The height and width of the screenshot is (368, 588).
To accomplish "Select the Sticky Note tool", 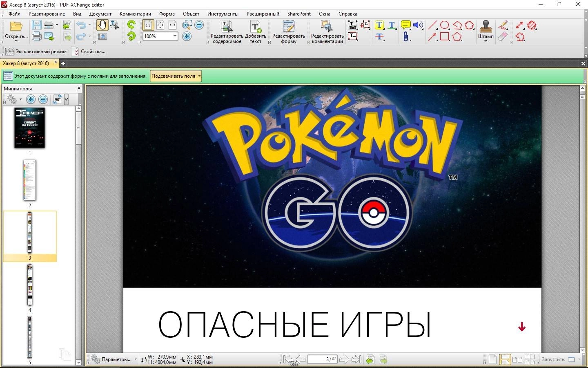I will [x=405, y=25].
